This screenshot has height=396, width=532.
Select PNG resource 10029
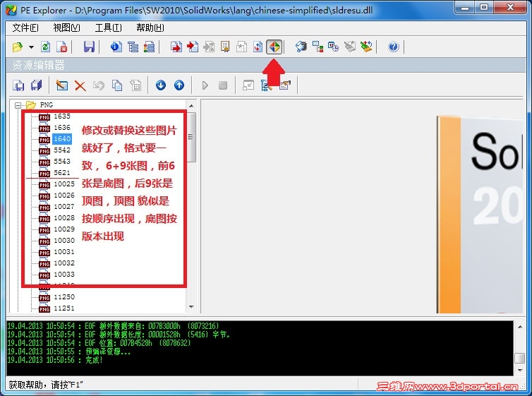click(x=64, y=229)
